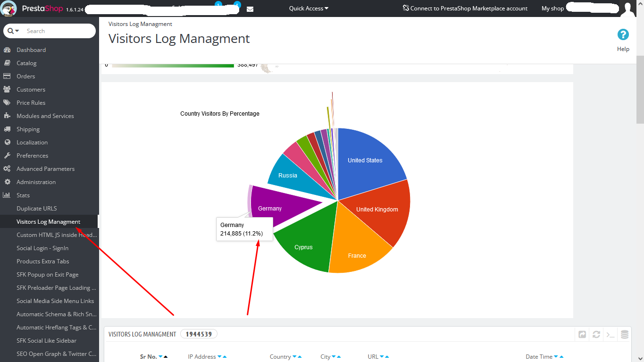Screen dimensions: 644x362
Task: Select Visitors Log Managment in sidebar
Action: tap(49, 222)
